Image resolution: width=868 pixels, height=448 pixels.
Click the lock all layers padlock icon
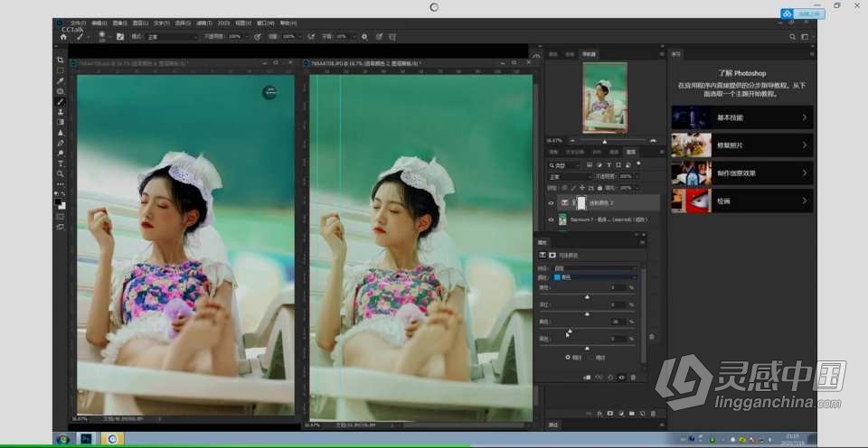click(599, 188)
